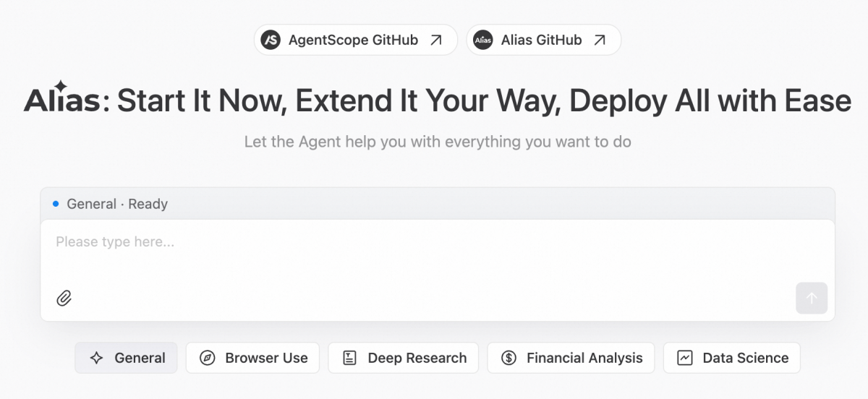Click the dollar sign icon on Financial Analysis
Image resolution: width=868 pixels, height=399 pixels.
(x=509, y=358)
